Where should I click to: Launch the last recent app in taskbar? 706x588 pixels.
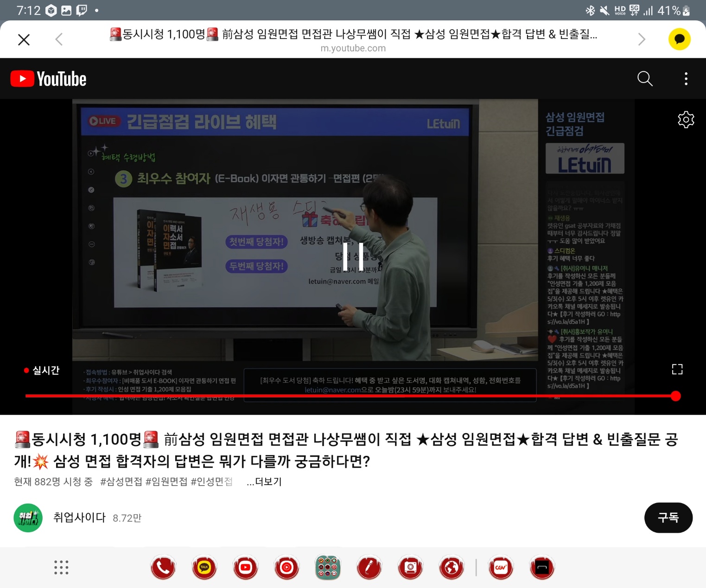pos(542,568)
